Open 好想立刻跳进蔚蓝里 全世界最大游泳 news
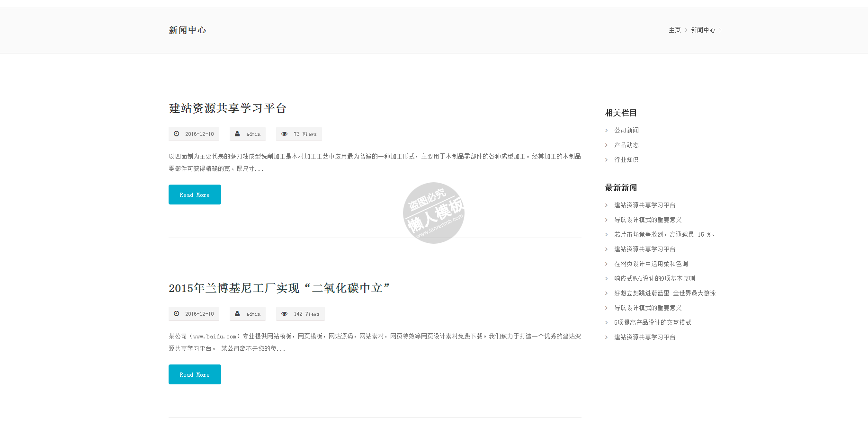 665,293
